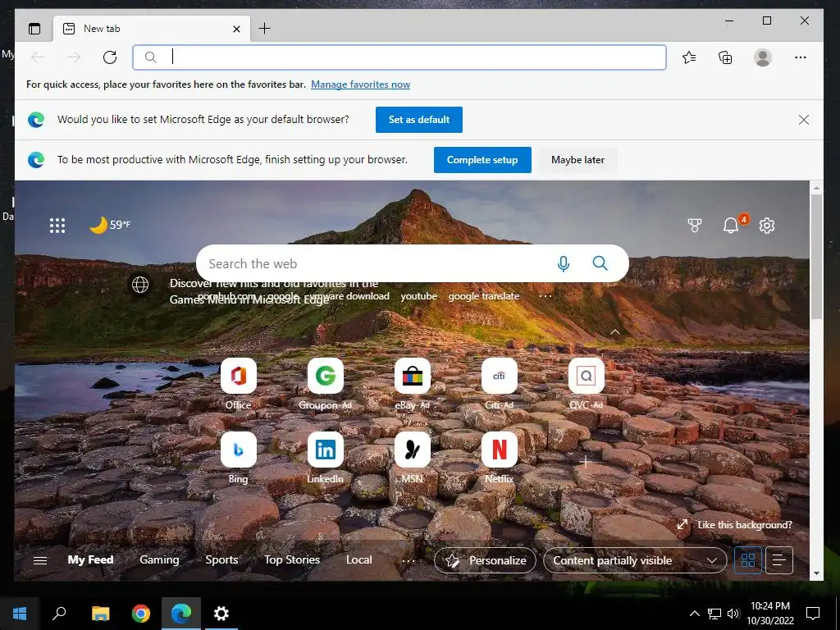Open the Collections icon
This screenshot has height=630, width=840.
[x=725, y=57]
